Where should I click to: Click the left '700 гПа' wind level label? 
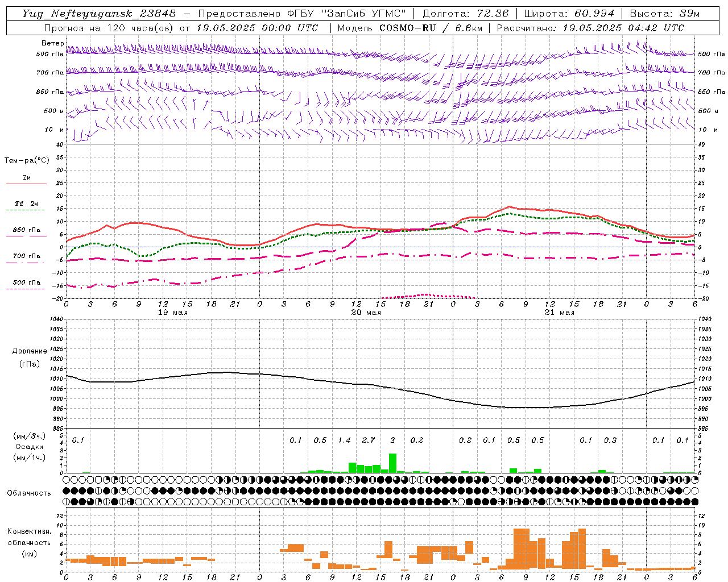[x=50, y=73]
